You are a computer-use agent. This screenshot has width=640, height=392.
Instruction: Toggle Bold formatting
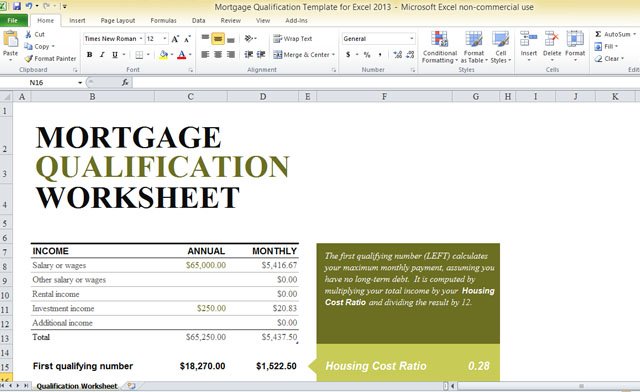90,54
